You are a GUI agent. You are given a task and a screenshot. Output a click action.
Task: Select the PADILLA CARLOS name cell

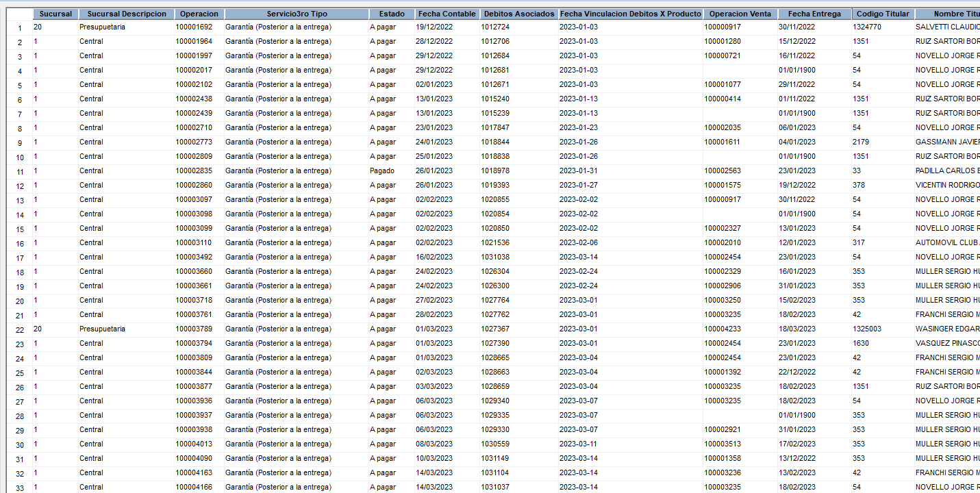pyautogui.click(x=947, y=171)
